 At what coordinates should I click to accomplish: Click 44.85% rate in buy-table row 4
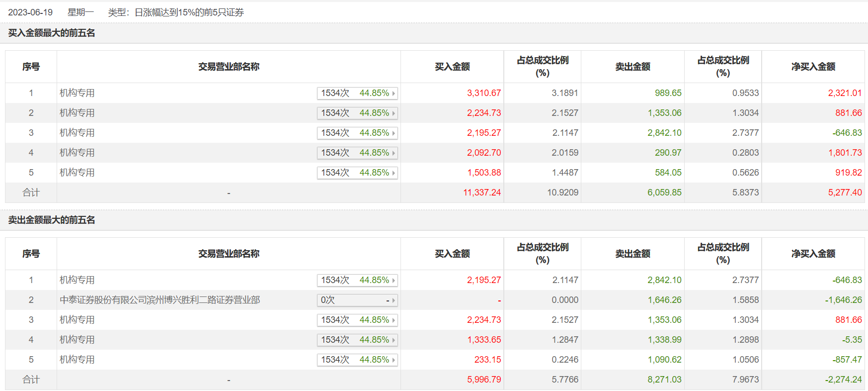coord(374,153)
